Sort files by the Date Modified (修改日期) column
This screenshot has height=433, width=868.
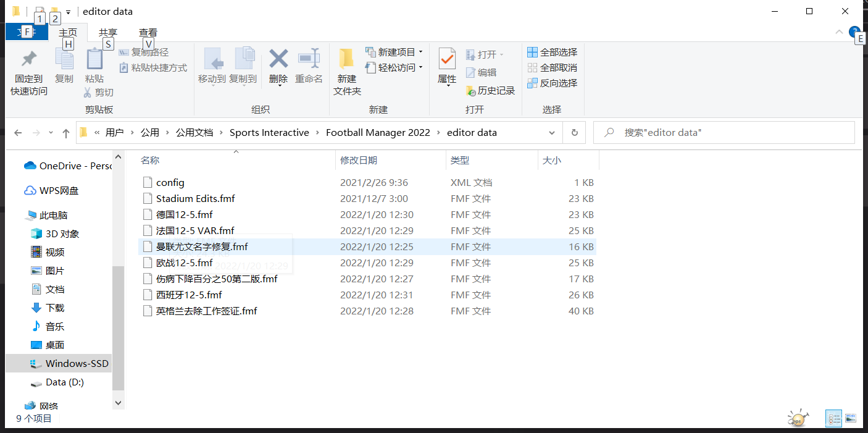coord(359,161)
